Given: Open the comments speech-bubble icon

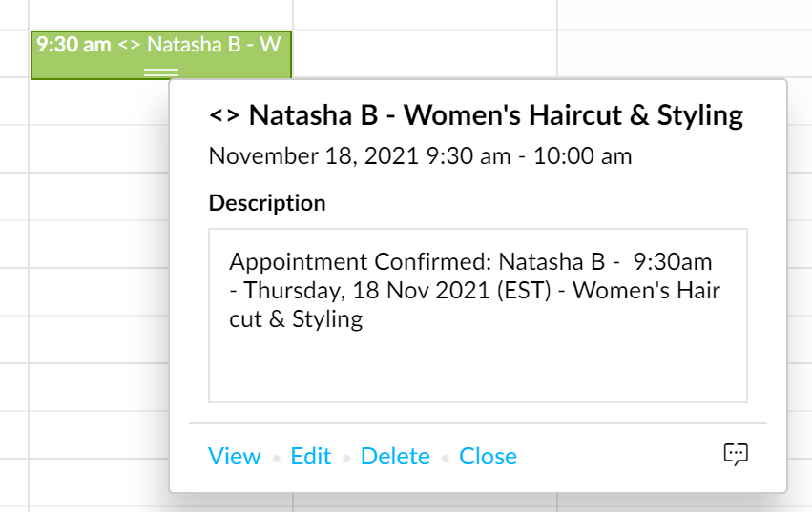Looking at the screenshot, I should tap(735, 455).
